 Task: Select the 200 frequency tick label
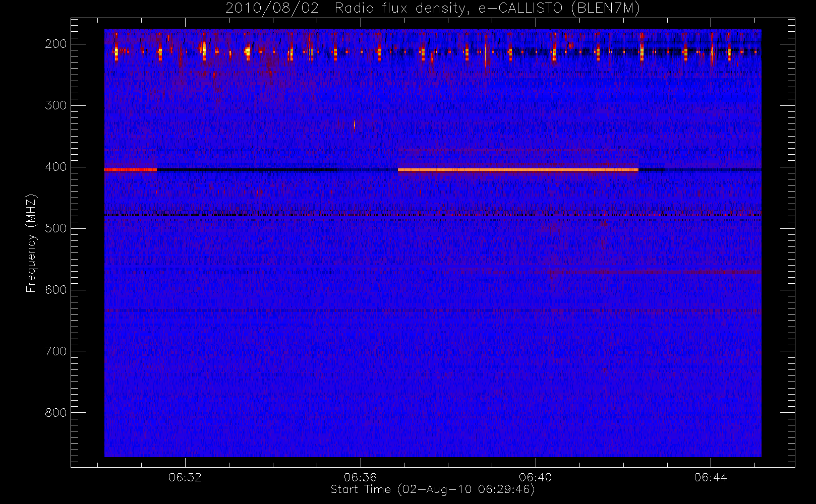(56, 44)
